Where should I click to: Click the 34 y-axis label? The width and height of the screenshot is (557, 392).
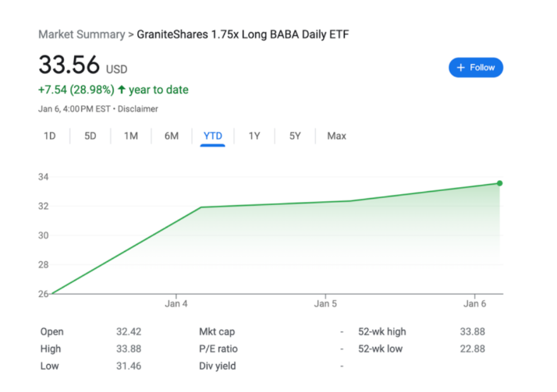[x=44, y=177]
